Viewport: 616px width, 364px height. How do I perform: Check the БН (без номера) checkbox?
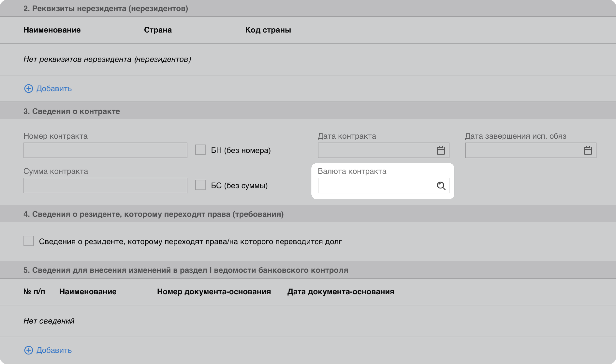[x=200, y=150]
